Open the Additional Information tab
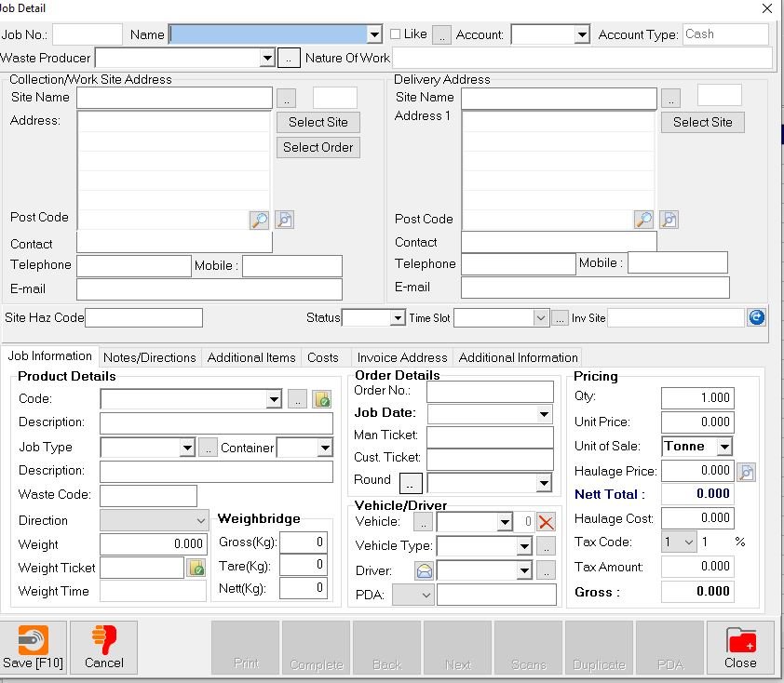784x683 pixels. click(x=518, y=357)
